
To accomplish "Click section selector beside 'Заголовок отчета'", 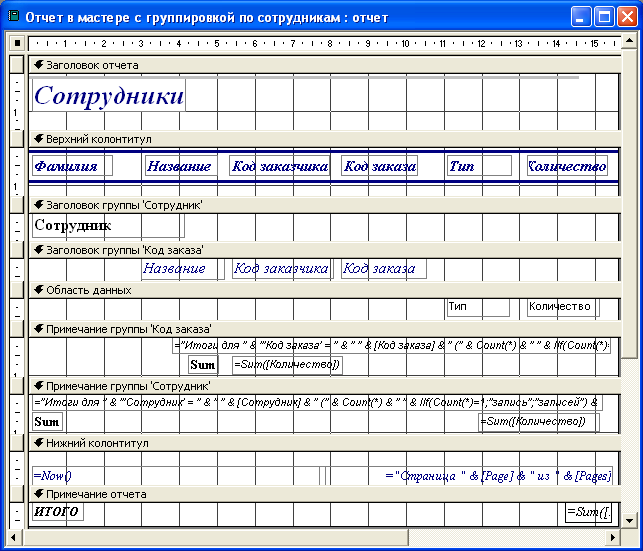I will [17, 65].
